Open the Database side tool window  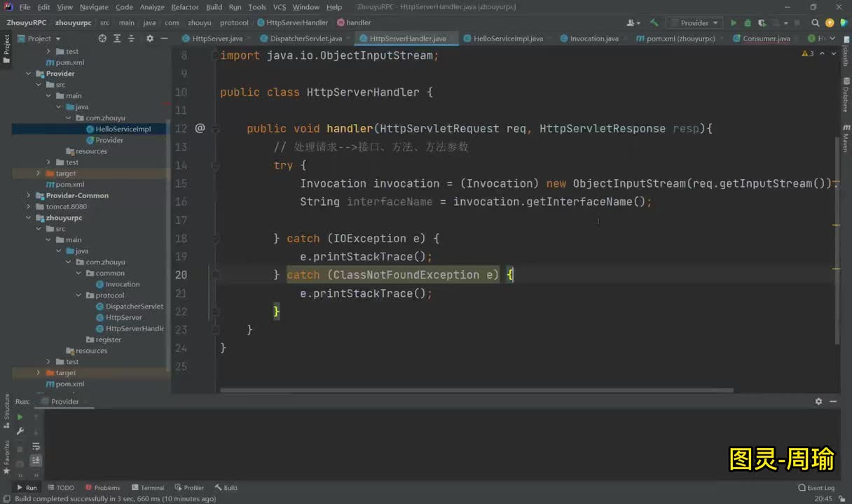coord(846,96)
